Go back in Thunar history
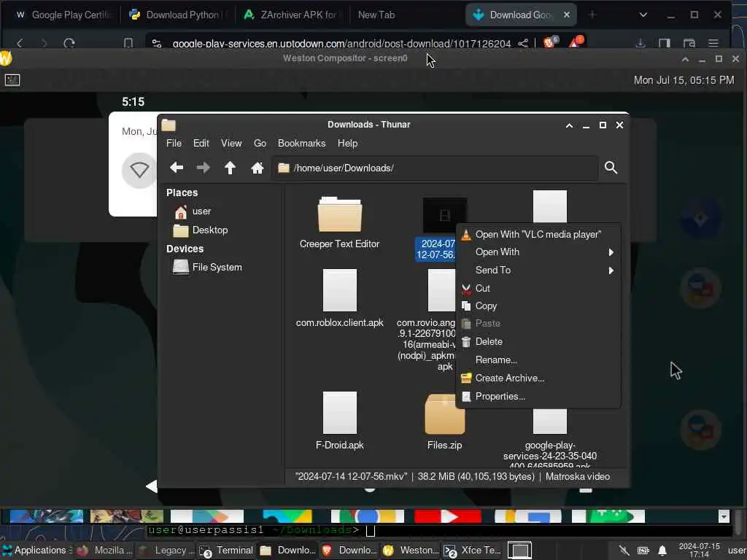 coord(177,168)
